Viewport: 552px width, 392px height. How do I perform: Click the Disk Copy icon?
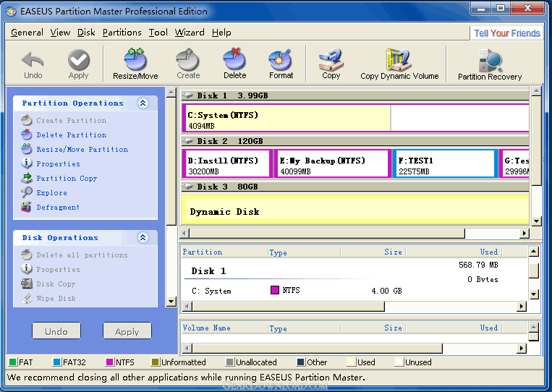coord(26,284)
